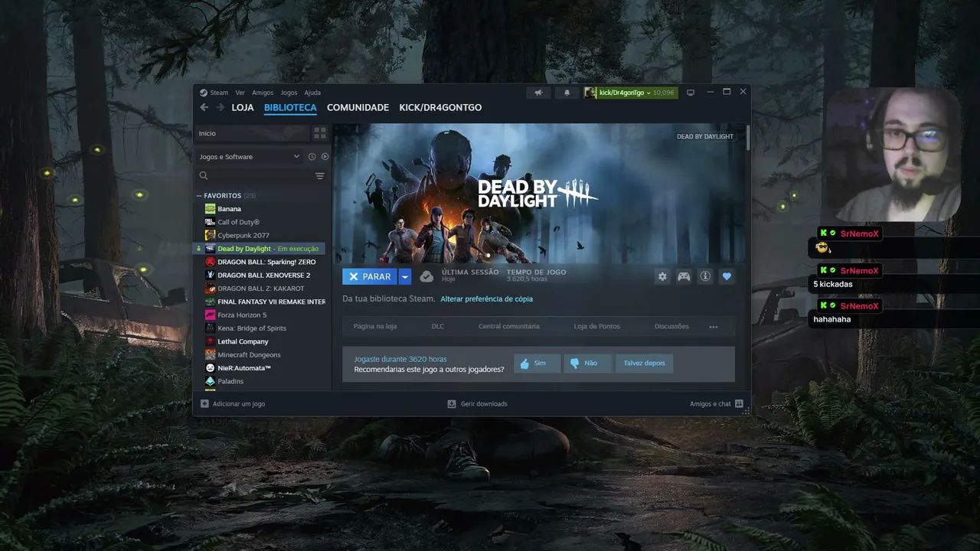Click the game page vertical scrollbar
The height and width of the screenshot is (551, 980).
[x=747, y=139]
